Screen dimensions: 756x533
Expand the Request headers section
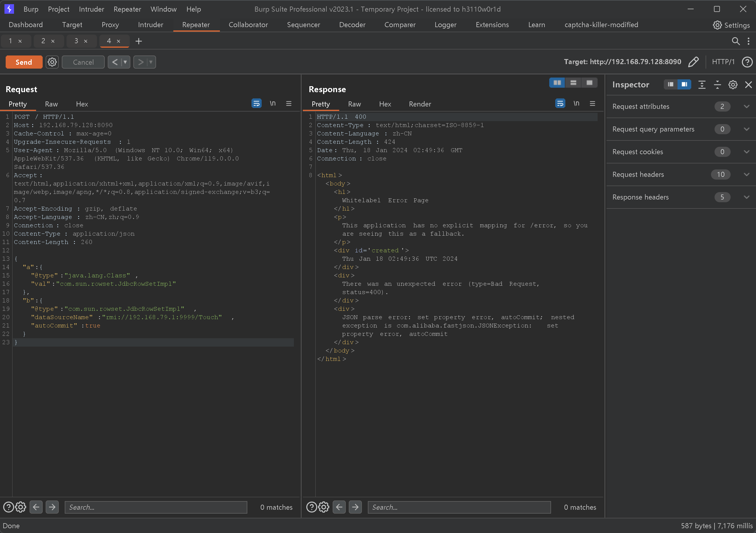click(x=746, y=174)
